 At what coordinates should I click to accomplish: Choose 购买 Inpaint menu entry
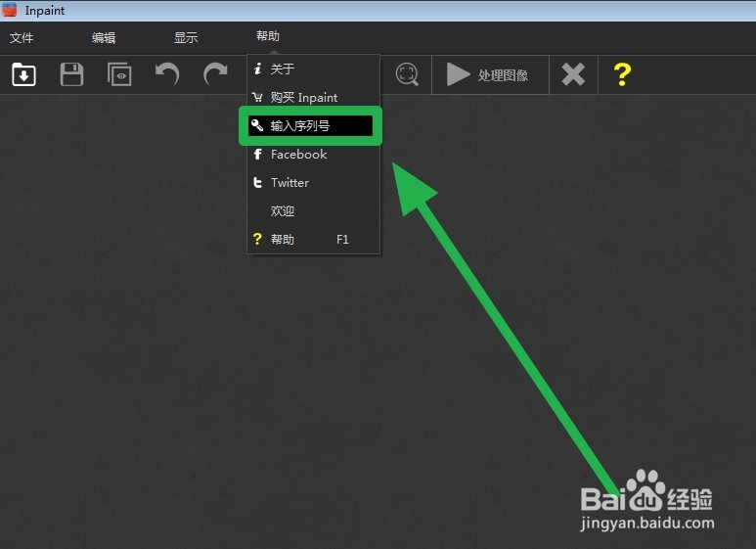tap(313, 98)
